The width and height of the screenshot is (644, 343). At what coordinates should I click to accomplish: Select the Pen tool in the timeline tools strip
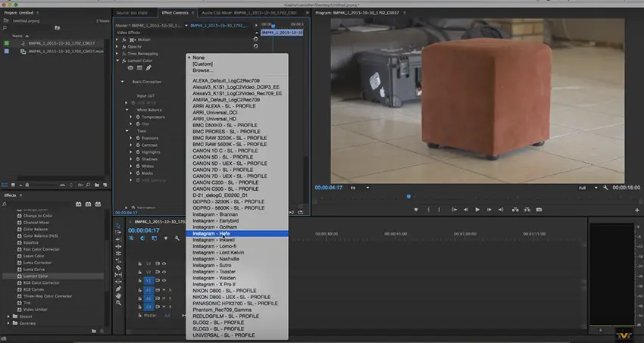pos(118,288)
